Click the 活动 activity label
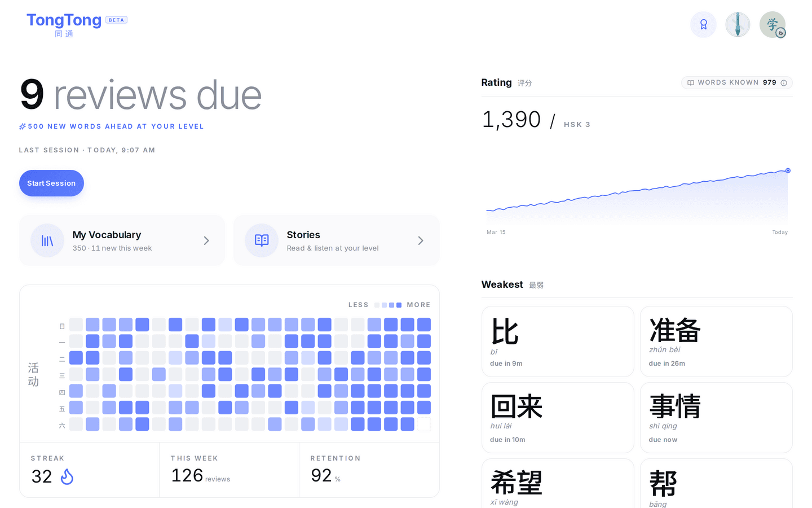 (x=33, y=375)
